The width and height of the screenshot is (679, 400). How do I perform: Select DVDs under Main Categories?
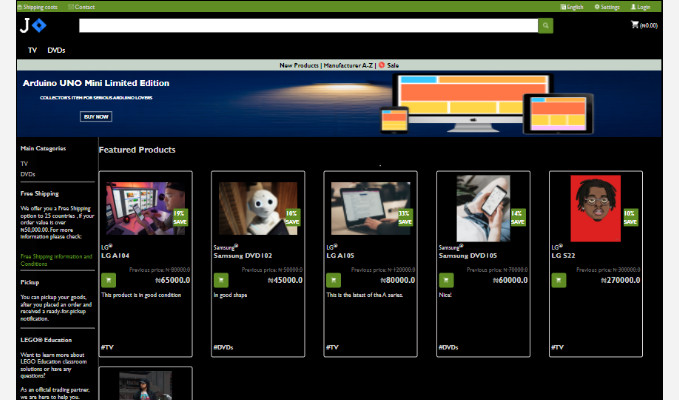point(28,174)
